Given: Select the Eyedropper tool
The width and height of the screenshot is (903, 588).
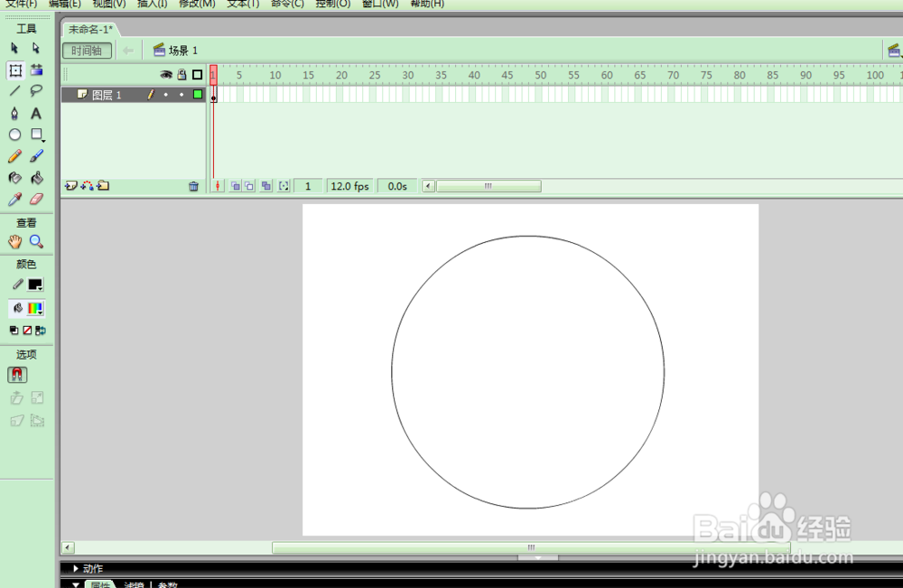Looking at the screenshot, I should pos(15,200).
